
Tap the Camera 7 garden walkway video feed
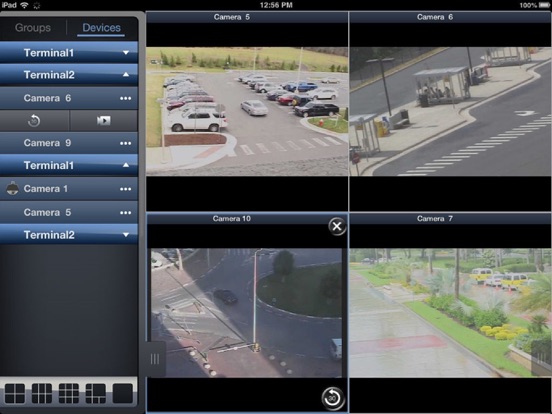(x=451, y=313)
